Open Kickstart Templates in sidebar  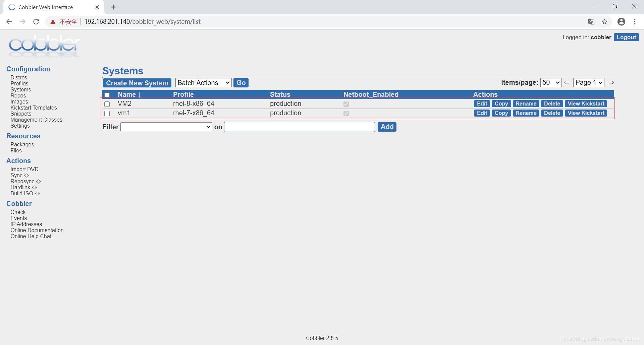tap(34, 108)
